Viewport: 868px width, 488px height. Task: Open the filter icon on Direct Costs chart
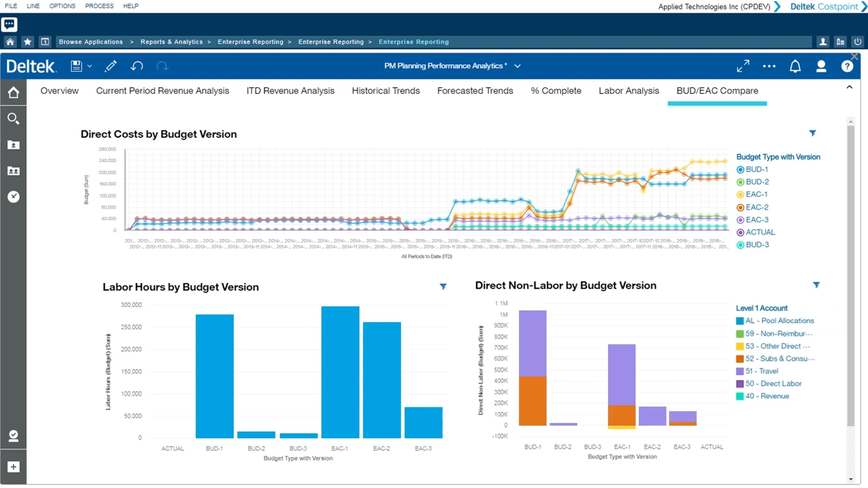tap(812, 133)
